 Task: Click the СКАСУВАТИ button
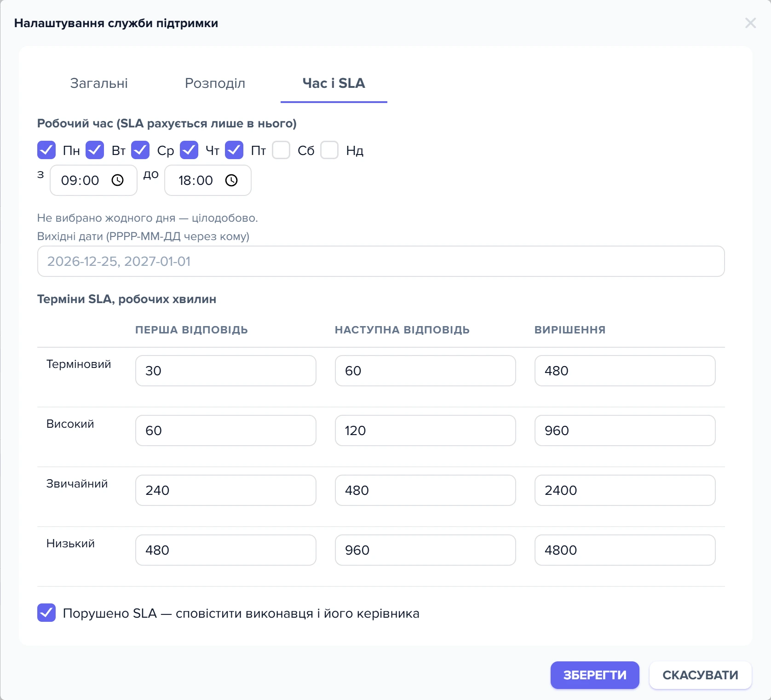(700, 675)
